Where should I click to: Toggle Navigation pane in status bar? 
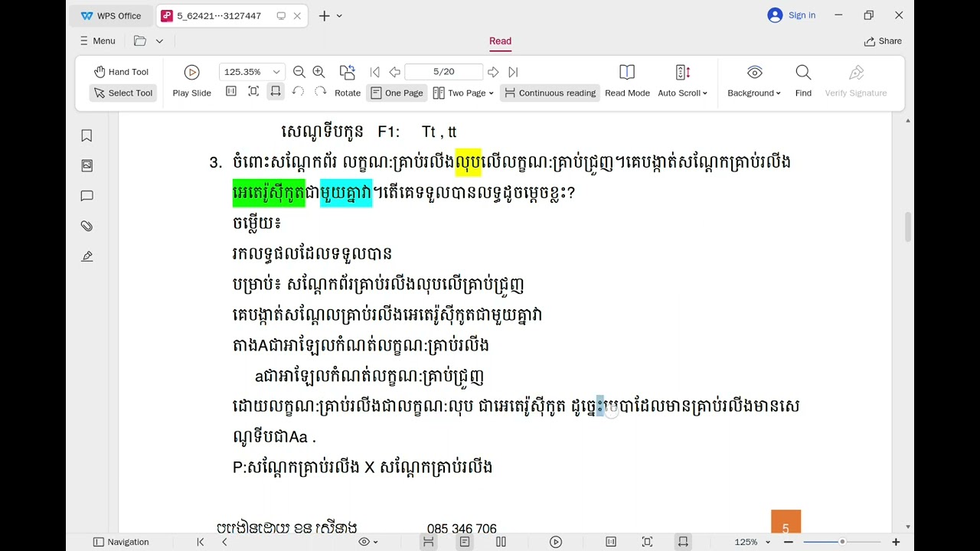pyautogui.click(x=121, y=542)
